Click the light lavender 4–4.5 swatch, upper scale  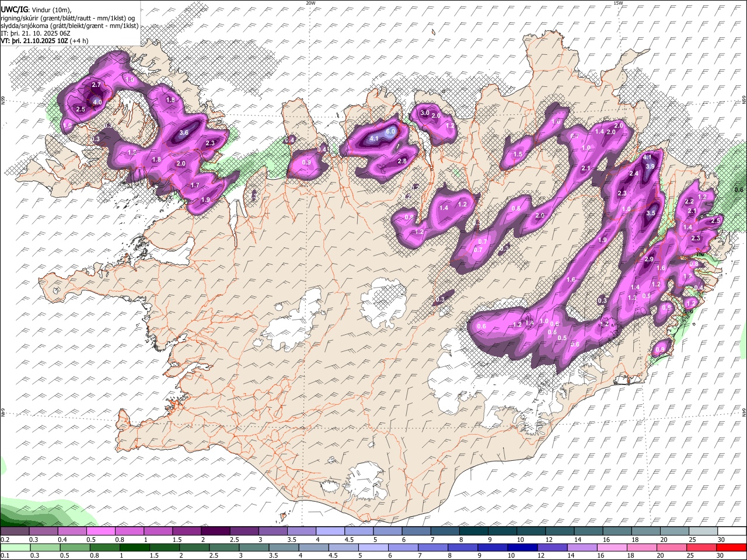click(330, 531)
